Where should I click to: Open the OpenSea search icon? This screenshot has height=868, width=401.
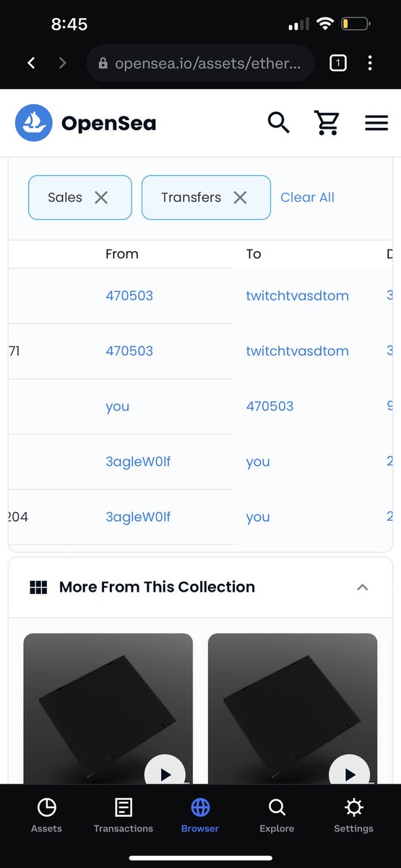(x=279, y=122)
